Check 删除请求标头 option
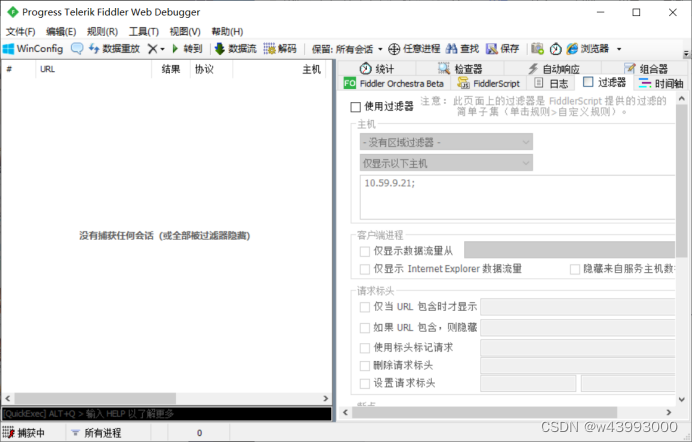Screen dimensions: 693x442 point(365,366)
